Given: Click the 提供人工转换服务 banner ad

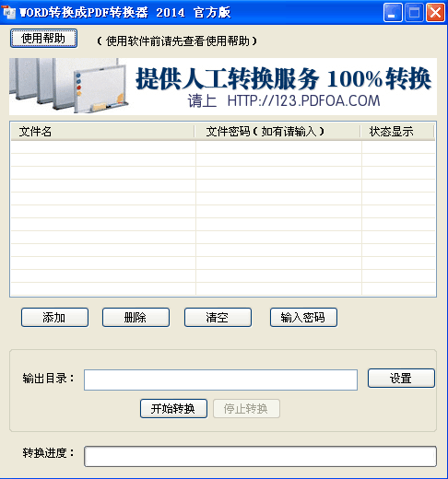Looking at the screenshot, I should [x=223, y=87].
